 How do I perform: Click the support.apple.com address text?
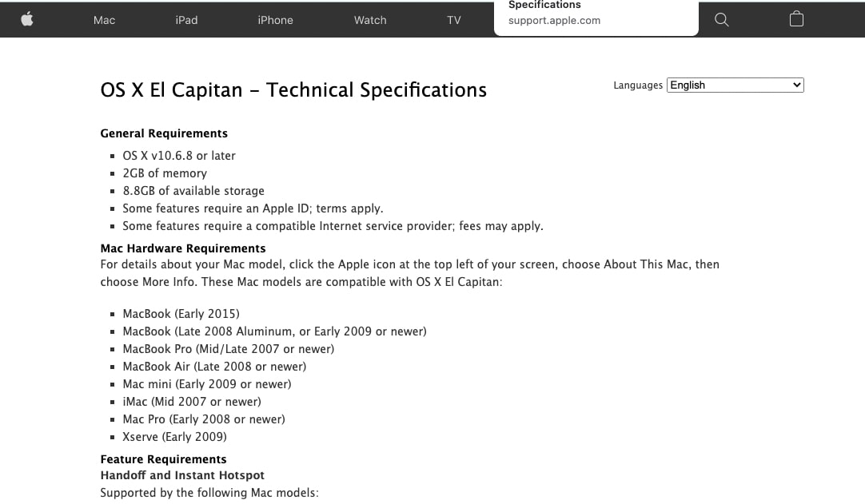click(x=555, y=21)
